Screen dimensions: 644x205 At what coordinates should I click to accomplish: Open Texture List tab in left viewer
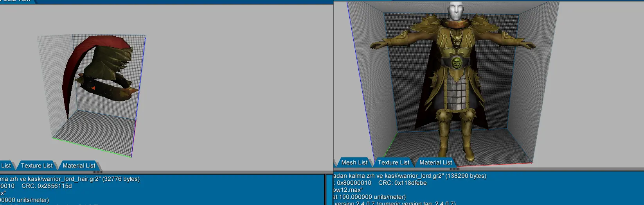click(x=37, y=166)
